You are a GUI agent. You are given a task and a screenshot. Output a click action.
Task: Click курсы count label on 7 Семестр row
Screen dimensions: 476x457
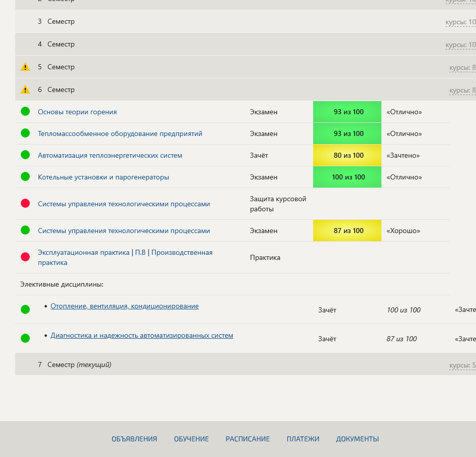pyautogui.click(x=462, y=365)
